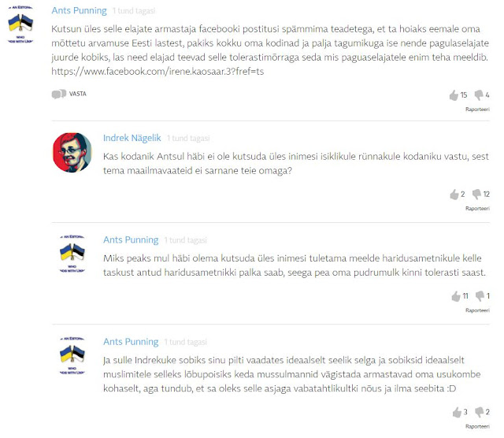Screen dimensions: 504x438
Task: Click Ants Punning name on last comment
Action: tap(131, 342)
